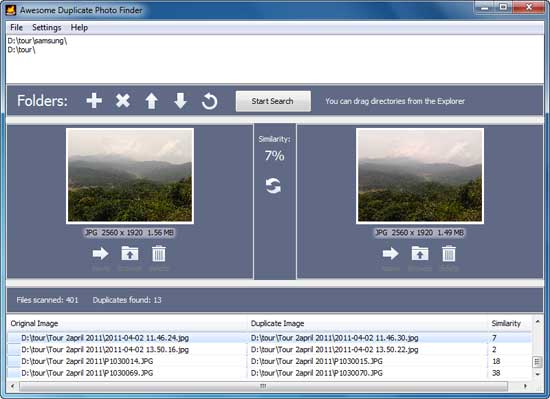
Task: Click the app icon in the title bar
Action: coord(11,10)
